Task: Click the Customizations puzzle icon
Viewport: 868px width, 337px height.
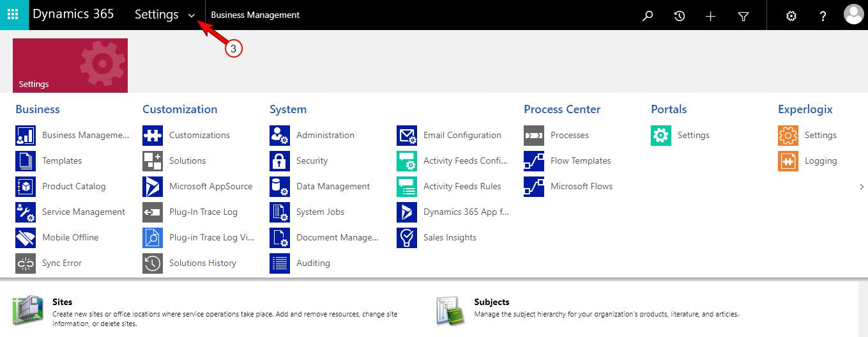Action: pyautogui.click(x=153, y=136)
